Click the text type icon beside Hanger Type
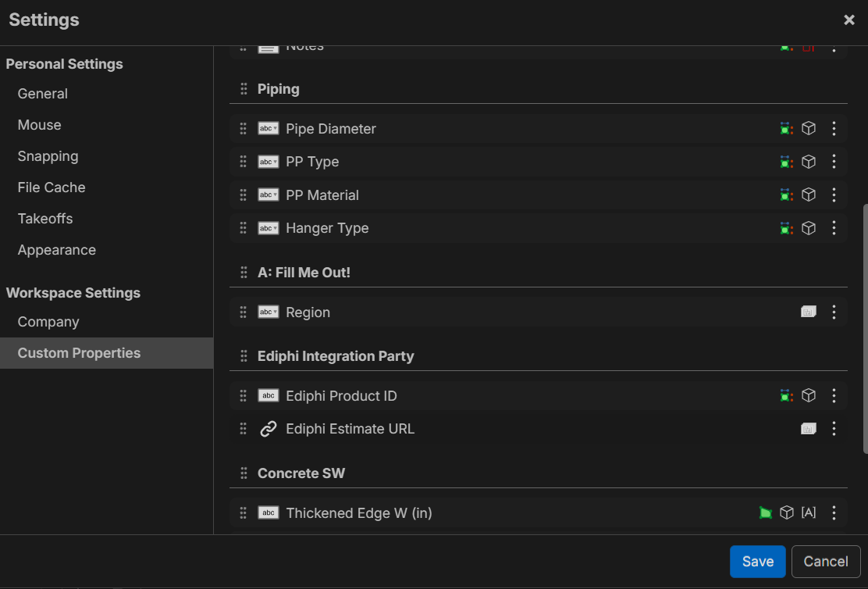Viewport: 868px width, 589px height. (x=269, y=228)
